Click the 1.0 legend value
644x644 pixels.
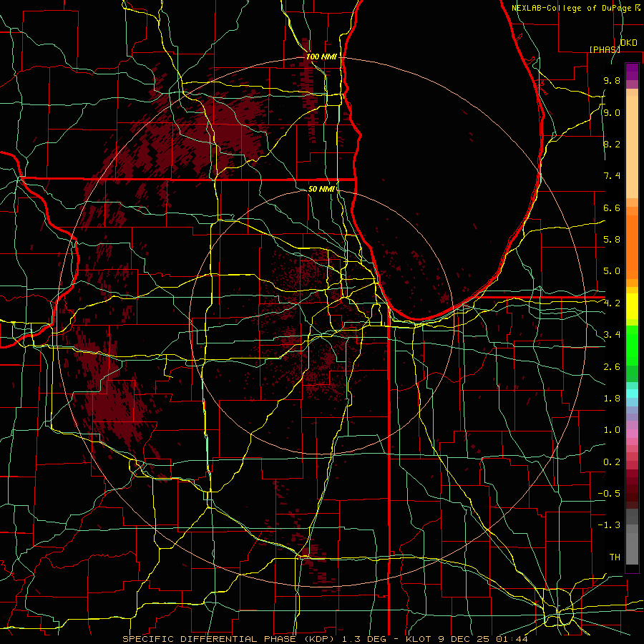click(x=612, y=430)
